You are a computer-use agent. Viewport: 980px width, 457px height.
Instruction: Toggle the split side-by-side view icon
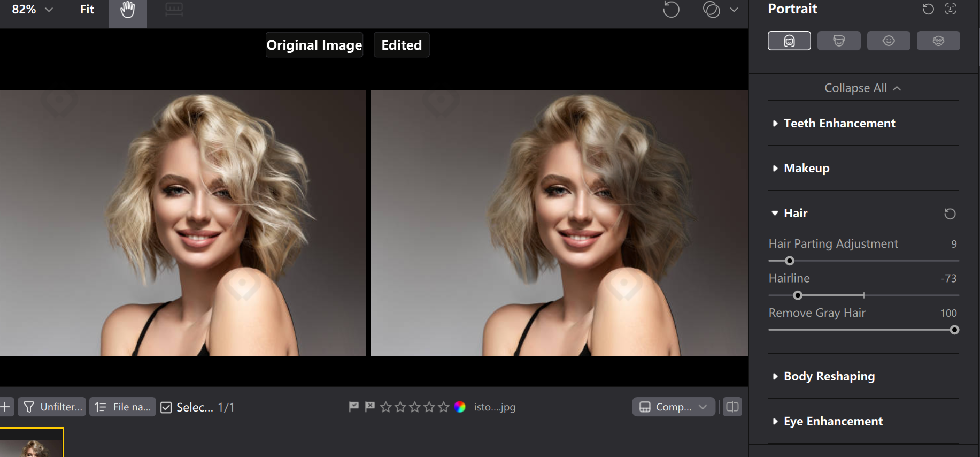(x=732, y=407)
